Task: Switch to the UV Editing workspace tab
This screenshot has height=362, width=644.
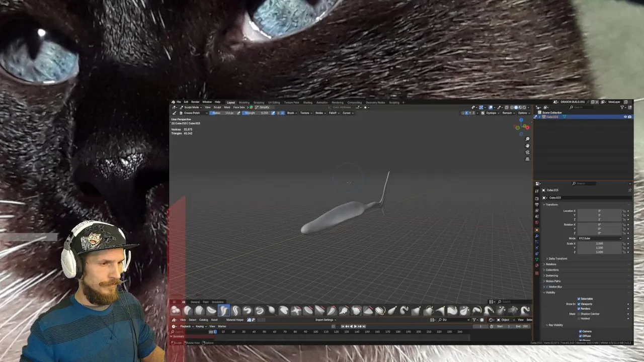Action: coord(274,102)
